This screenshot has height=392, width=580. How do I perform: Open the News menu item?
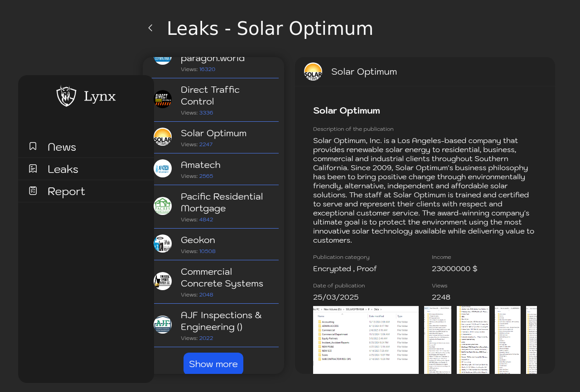click(86, 147)
